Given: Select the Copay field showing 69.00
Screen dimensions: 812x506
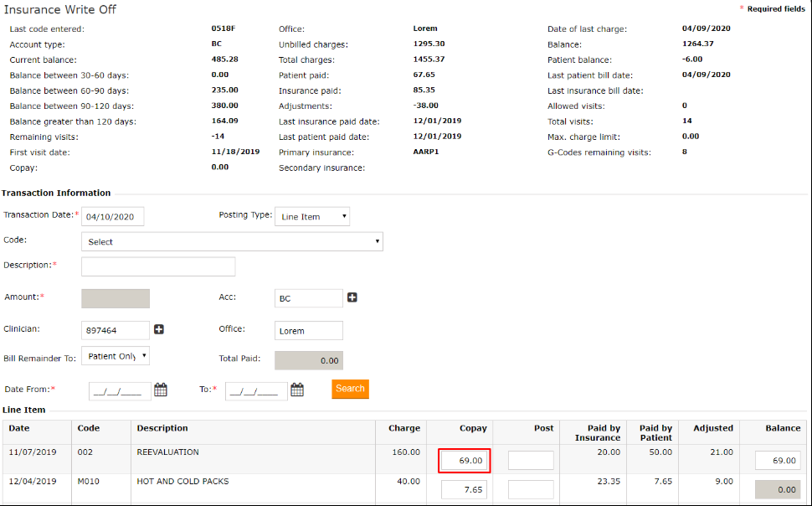Looking at the screenshot, I should tap(465, 461).
